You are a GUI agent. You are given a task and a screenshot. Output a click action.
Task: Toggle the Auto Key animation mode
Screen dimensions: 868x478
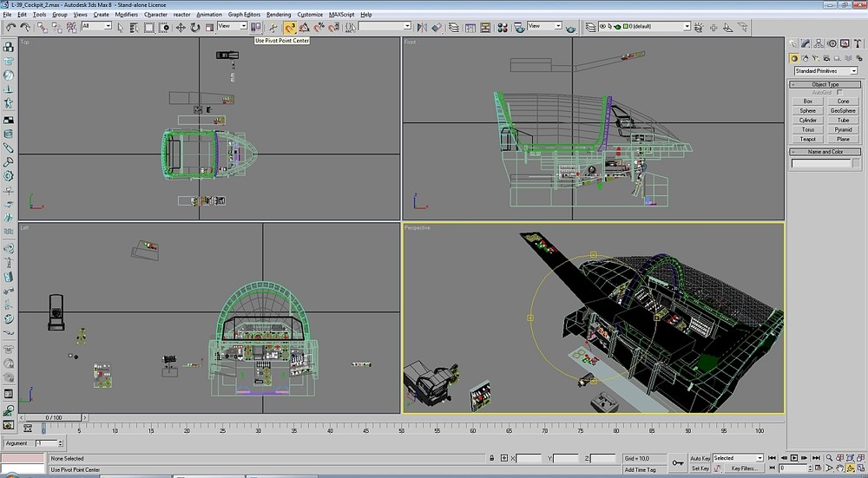click(x=700, y=458)
